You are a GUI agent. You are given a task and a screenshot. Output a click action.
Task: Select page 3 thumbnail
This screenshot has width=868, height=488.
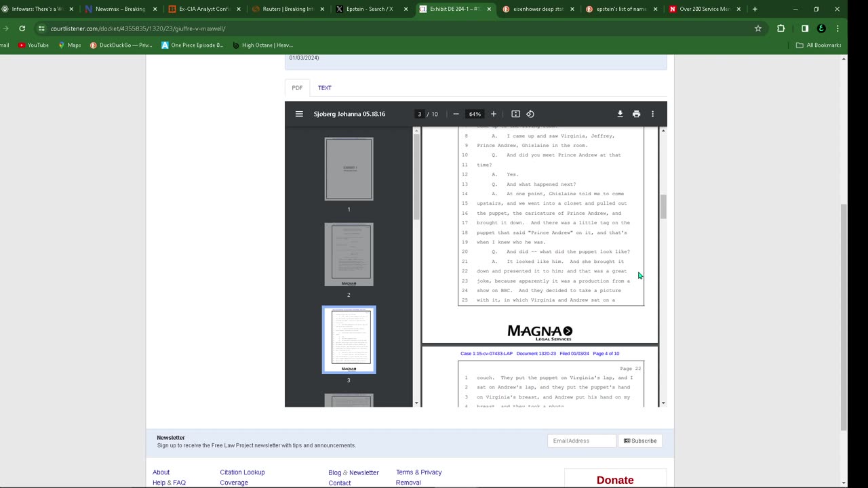349,340
